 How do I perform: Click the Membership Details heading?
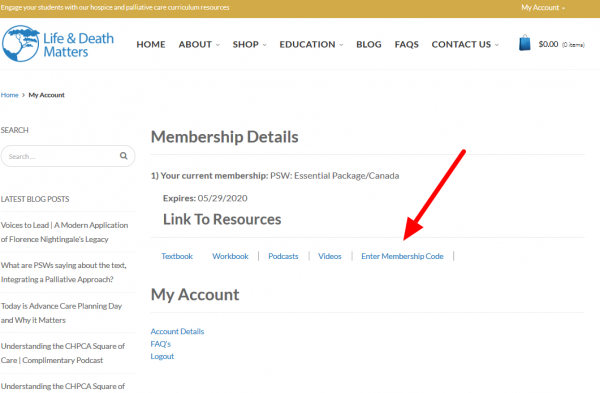[x=225, y=137]
